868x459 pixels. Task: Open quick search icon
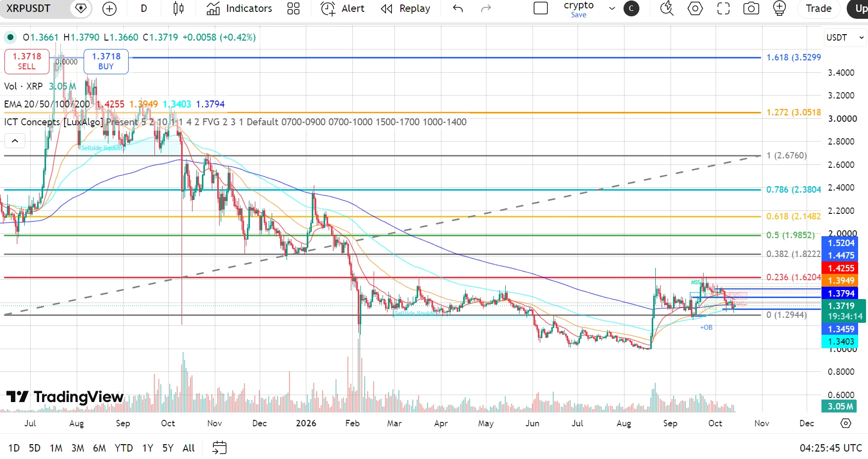pyautogui.click(x=667, y=8)
